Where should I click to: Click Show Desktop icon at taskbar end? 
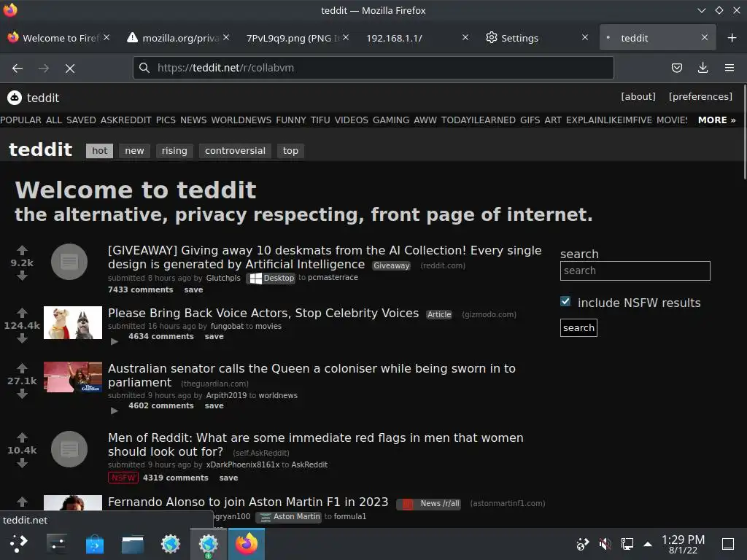click(x=728, y=544)
